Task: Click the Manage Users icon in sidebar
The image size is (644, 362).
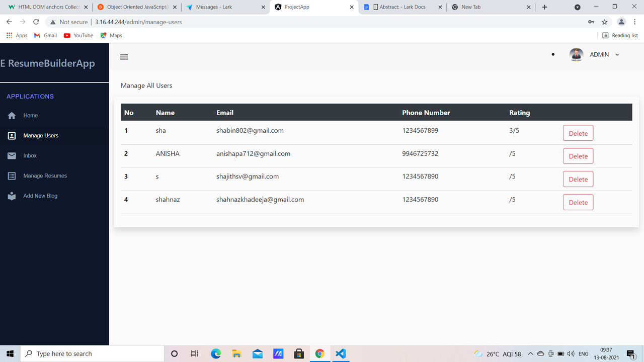Action: (12, 135)
